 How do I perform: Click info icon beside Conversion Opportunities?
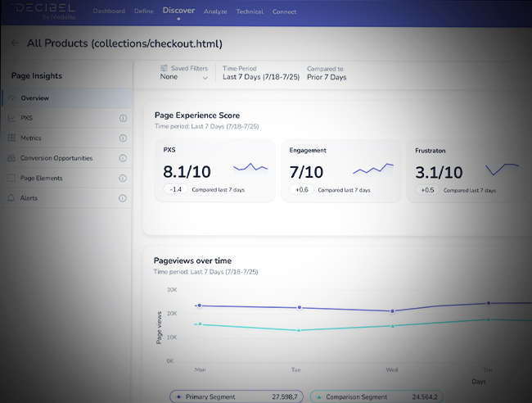(123, 158)
